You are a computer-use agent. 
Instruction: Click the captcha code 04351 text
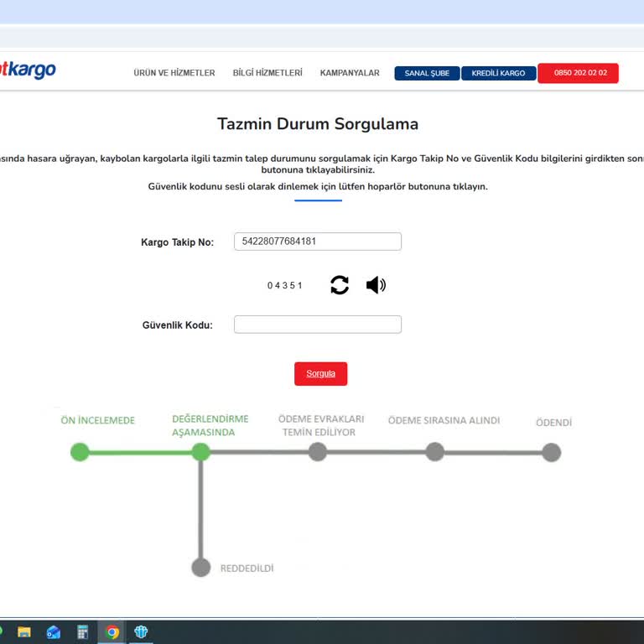pos(284,285)
